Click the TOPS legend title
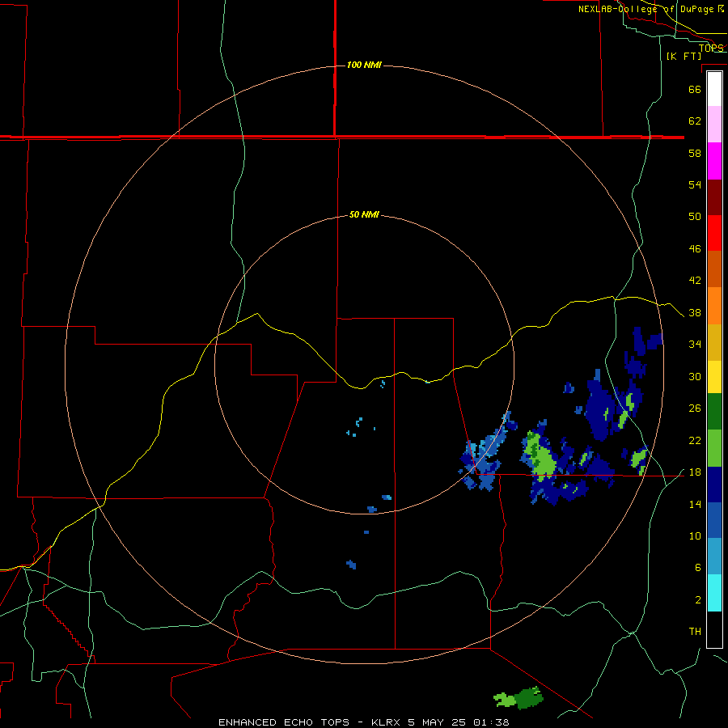Viewport: 728px width, 728px height. [711, 48]
